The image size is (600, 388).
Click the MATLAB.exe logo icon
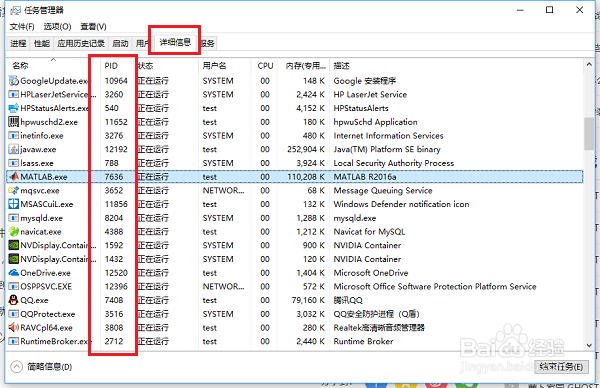13,177
